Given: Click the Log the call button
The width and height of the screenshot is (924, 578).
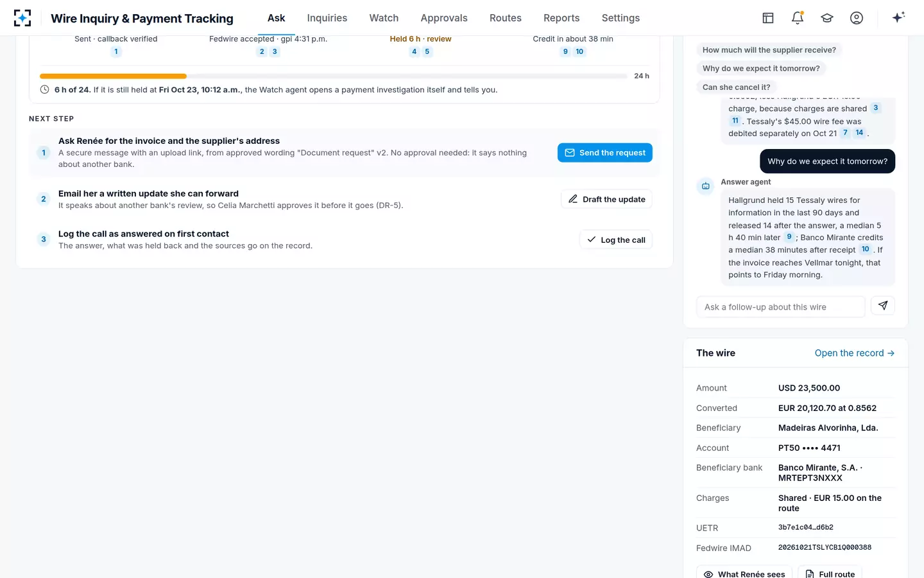Looking at the screenshot, I should (616, 240).
